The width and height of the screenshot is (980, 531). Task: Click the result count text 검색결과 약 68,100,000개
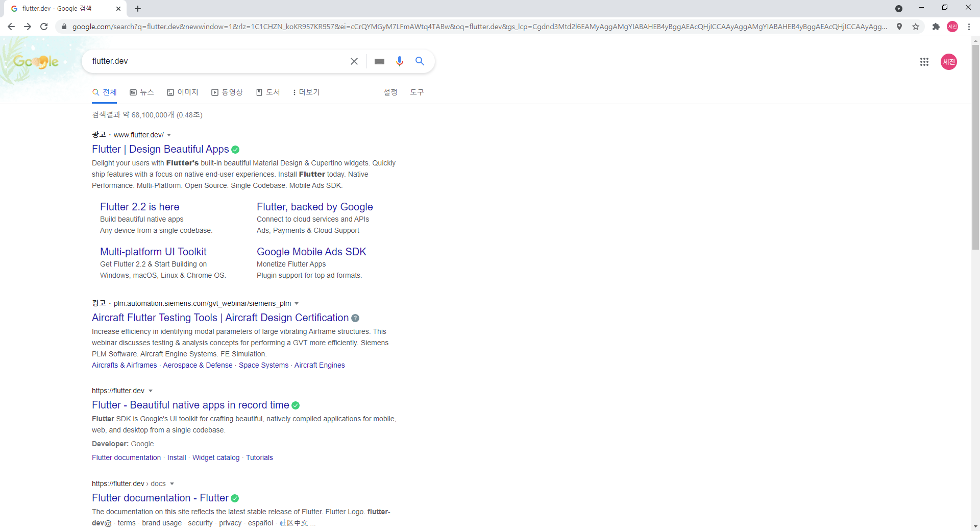click(133, 115)
